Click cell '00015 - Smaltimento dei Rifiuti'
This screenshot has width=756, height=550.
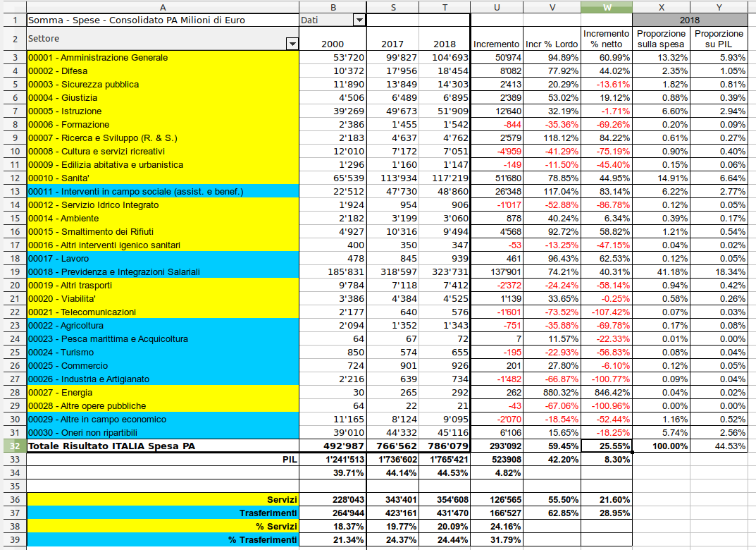click(163, 231)
